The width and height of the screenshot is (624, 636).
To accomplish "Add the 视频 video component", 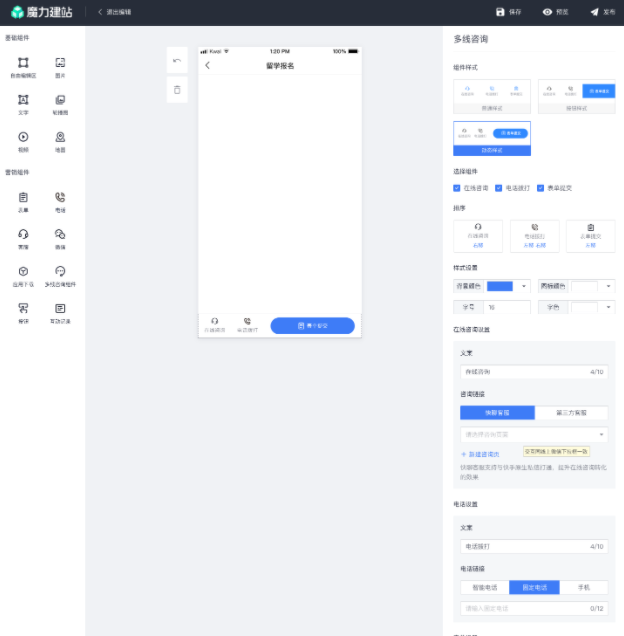I will pos(23,141).
